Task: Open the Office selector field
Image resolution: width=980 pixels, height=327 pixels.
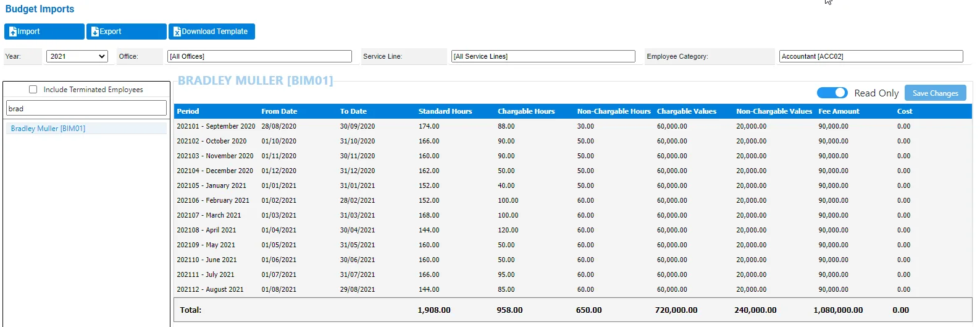Action: click(x=260, y=56)
